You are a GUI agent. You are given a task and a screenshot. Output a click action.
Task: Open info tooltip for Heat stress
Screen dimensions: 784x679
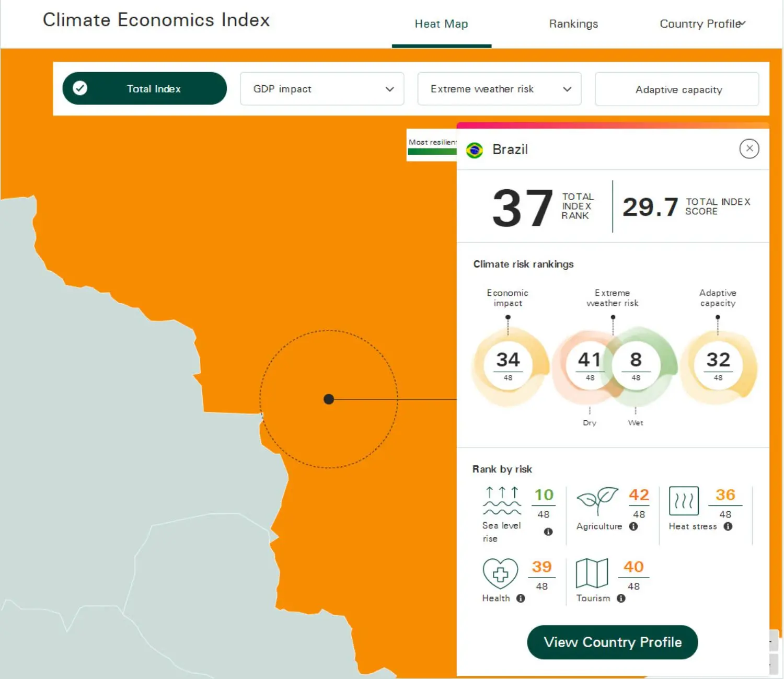pyautogui.click(x=728, y=526)
